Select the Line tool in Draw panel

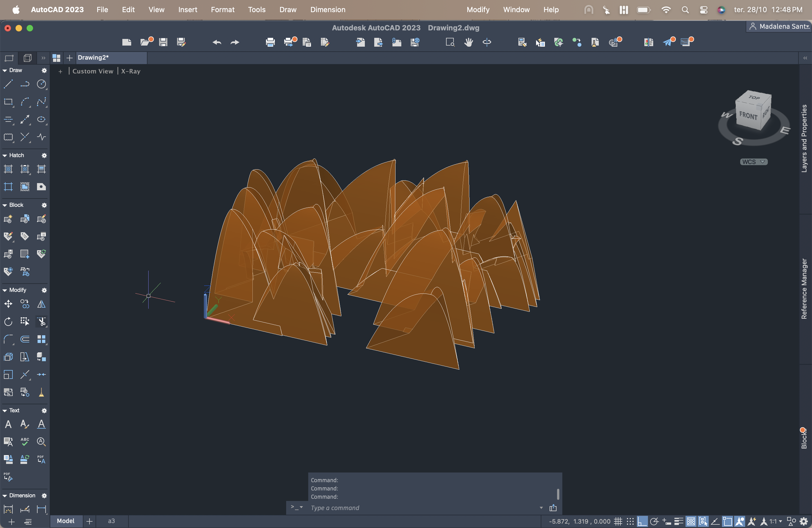click(8, 84)
